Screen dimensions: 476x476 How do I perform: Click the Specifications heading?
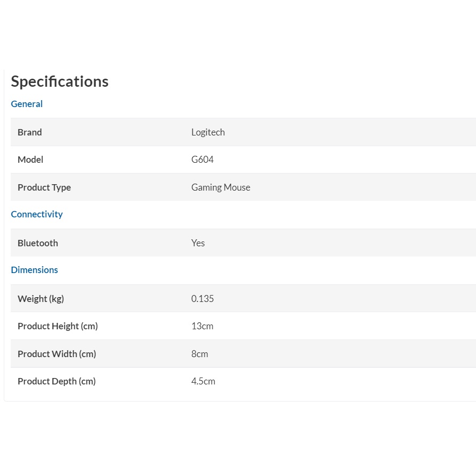(x=59, y=81)
